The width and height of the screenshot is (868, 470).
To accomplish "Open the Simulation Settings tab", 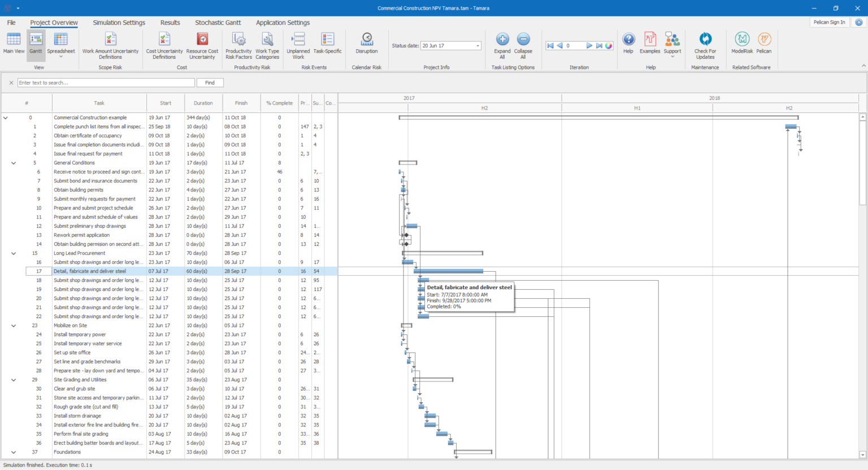I will [119, 23].
